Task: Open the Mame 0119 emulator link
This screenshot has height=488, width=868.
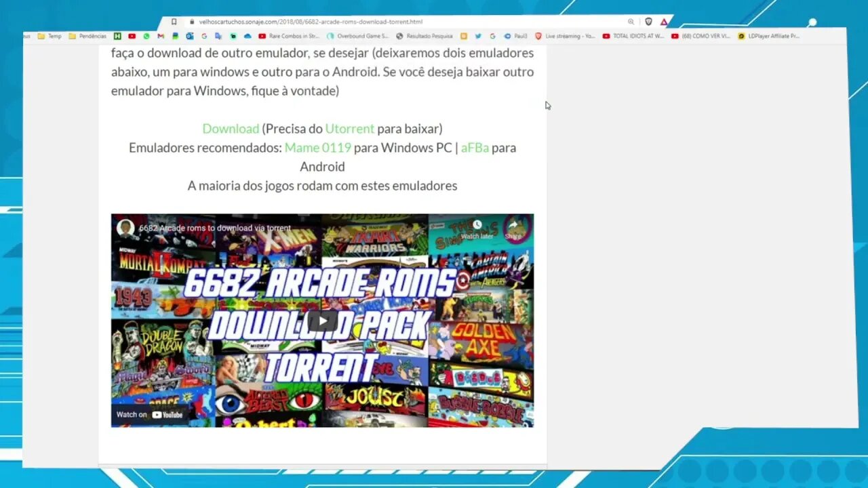Action: (318, 148)
